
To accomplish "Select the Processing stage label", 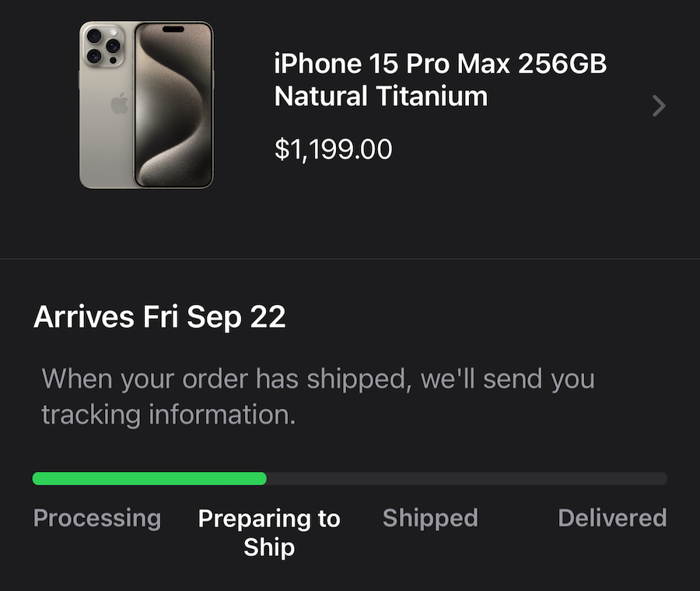I will pos(97,518).
